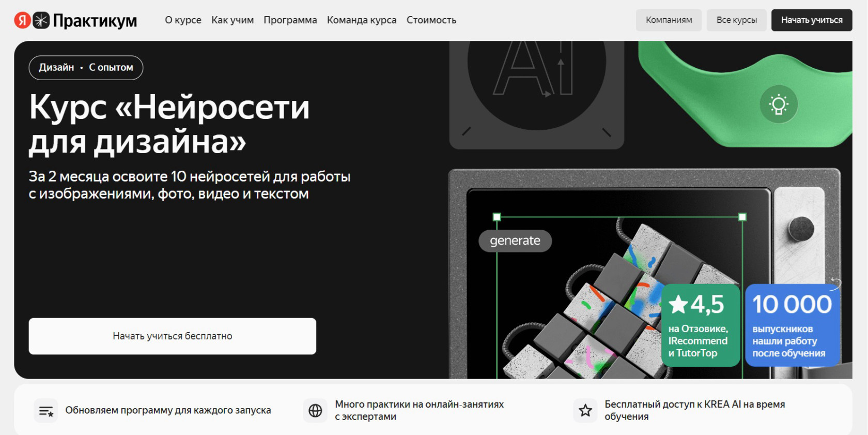This screenshot has width=868, height=435.
Task: Jump to the "Стоимость" section
Action: click(431, 20)
